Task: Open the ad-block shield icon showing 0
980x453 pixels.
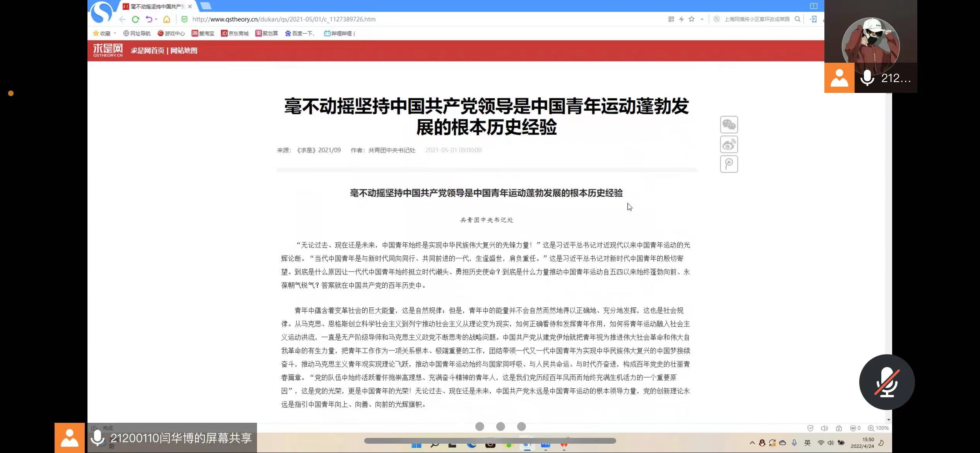Action: tap(855, 428)
